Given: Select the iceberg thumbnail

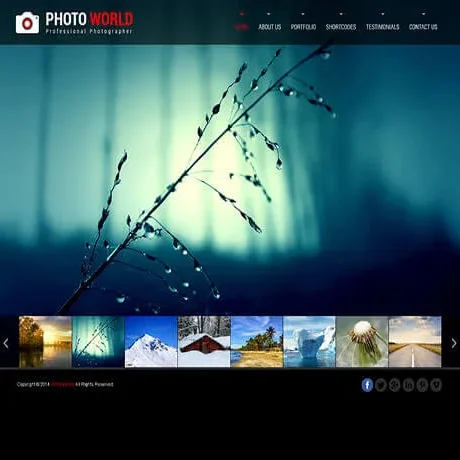Looking at the screenshot, I should pyautogui.click(x=309, y=342).
